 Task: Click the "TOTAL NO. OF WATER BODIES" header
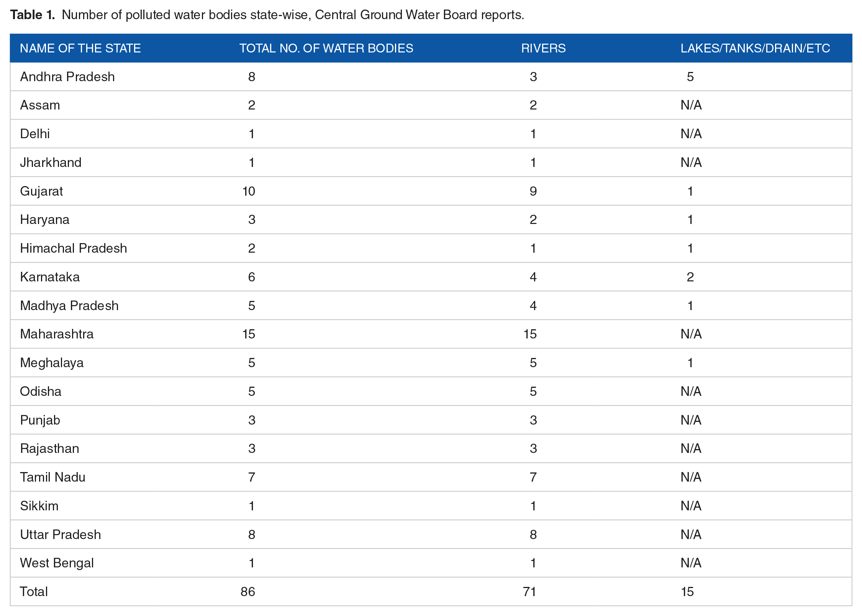326,48
